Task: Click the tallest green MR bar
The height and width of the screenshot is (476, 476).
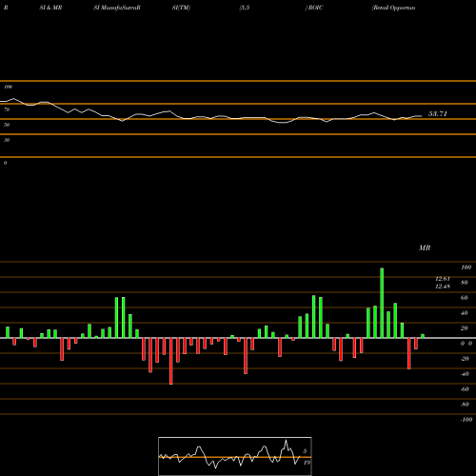Action: pos(382,303)
